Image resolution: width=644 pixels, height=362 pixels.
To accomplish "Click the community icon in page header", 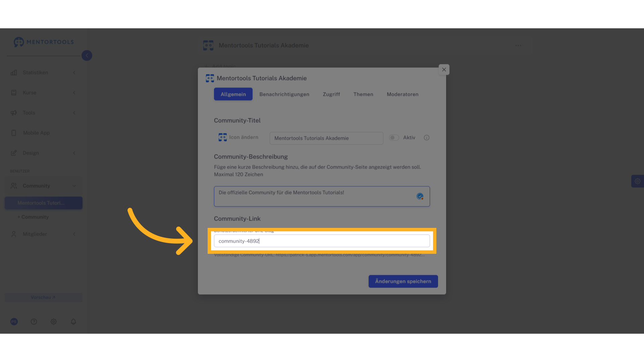I will click(x=208, y=46).
